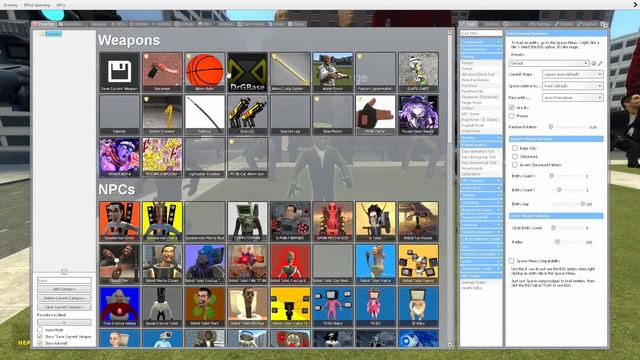Screen dimensions: 640x360
Task: Select the orange Speakerman Giant NPC tile
Action: (x=119, y=221)
